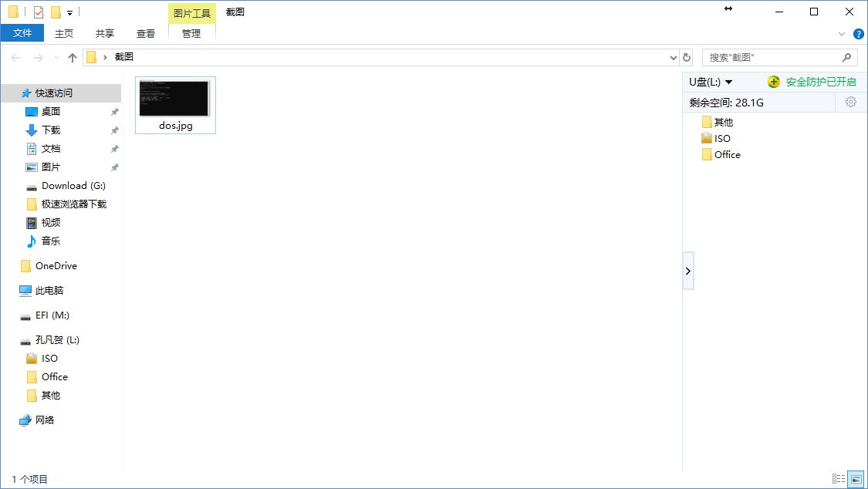
Task: Click the Properties quick access toolbar icon
Action: [x=39, y=12]
